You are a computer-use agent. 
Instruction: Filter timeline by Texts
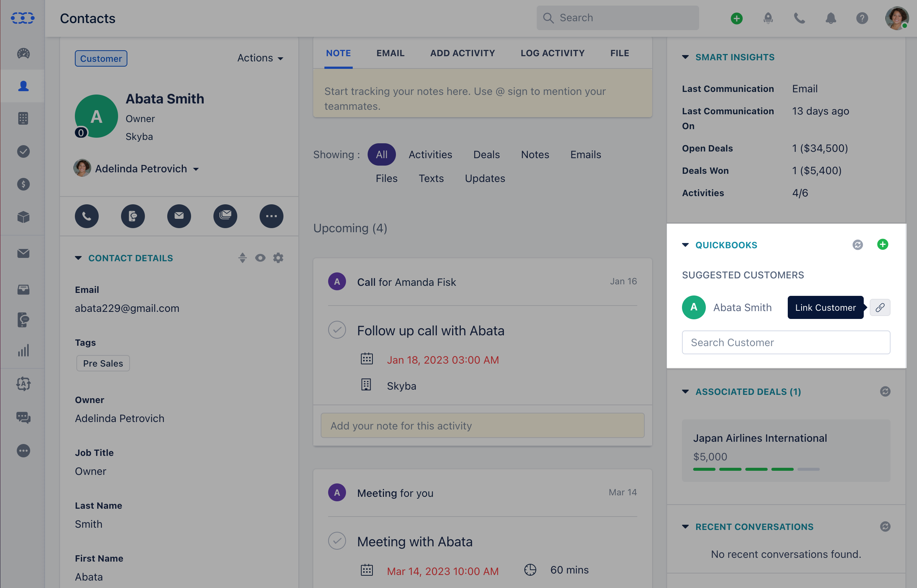431,178
